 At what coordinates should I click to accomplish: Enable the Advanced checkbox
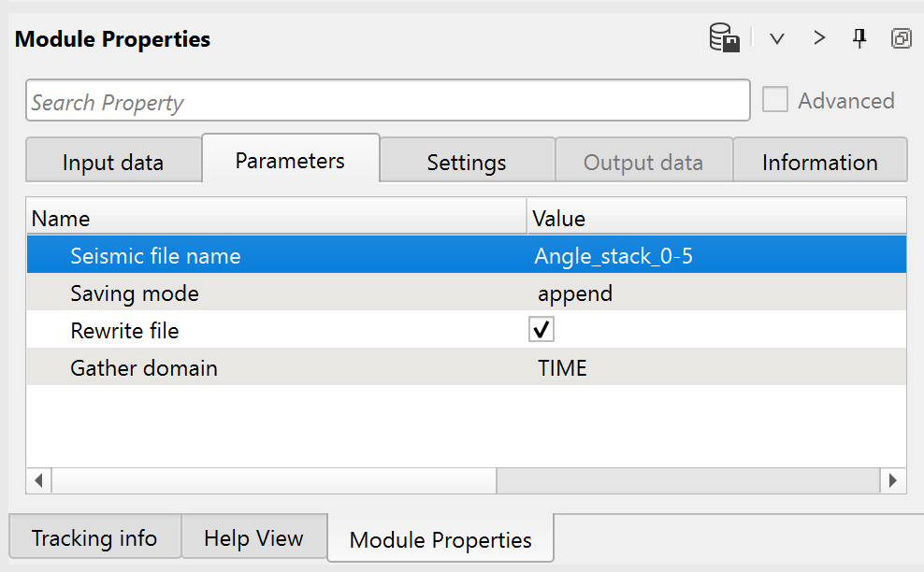775,101
